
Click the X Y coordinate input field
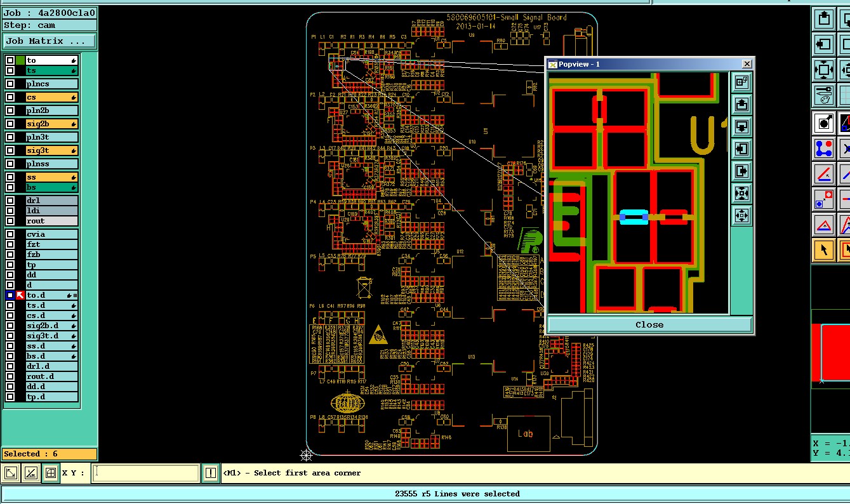tap(146, 473)
